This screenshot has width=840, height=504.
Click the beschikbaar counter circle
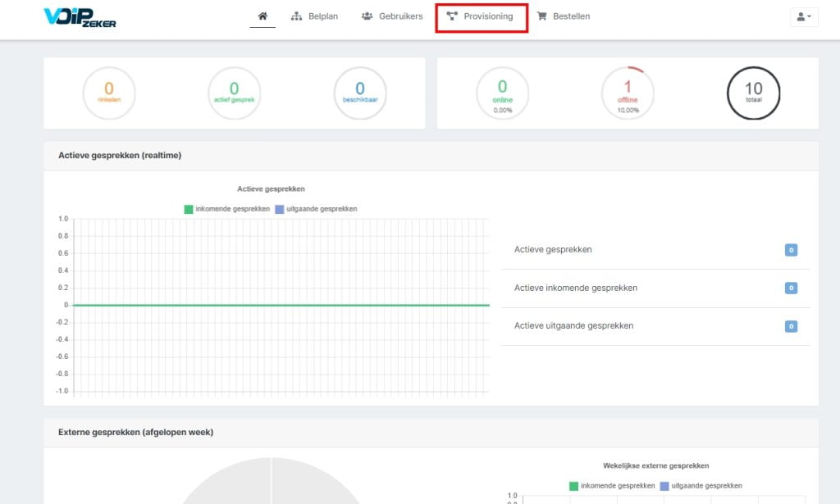click(x=360, y=93)
